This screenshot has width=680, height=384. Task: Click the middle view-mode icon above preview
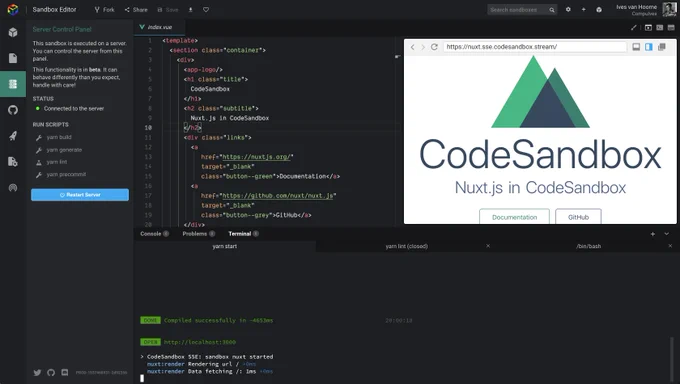click(x=660, y=28)
